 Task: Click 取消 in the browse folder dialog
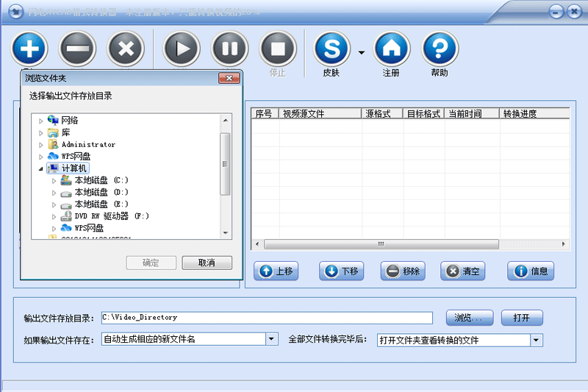click(207, 263)
